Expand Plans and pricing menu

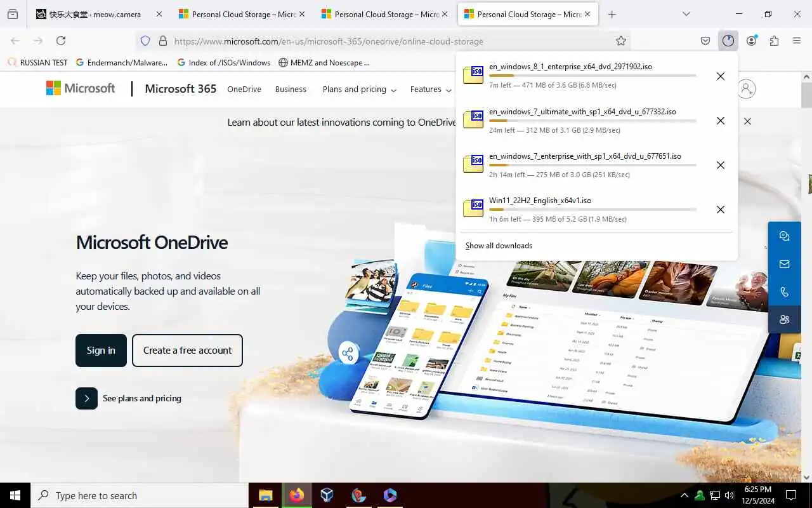359,90
